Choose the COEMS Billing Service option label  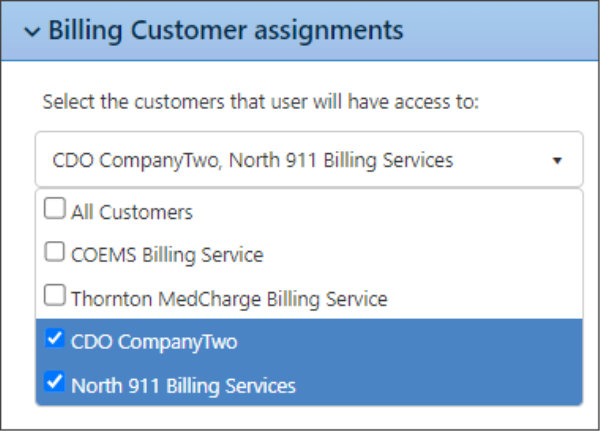tap(167, 255)
